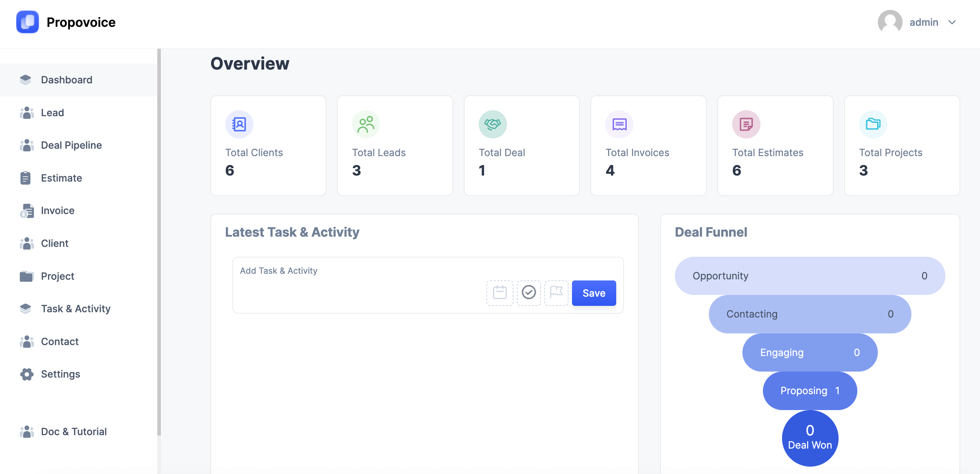
Task: Click the Doc & Tutorial menu item
Action: pyautogui.click(x=74, y=432)
